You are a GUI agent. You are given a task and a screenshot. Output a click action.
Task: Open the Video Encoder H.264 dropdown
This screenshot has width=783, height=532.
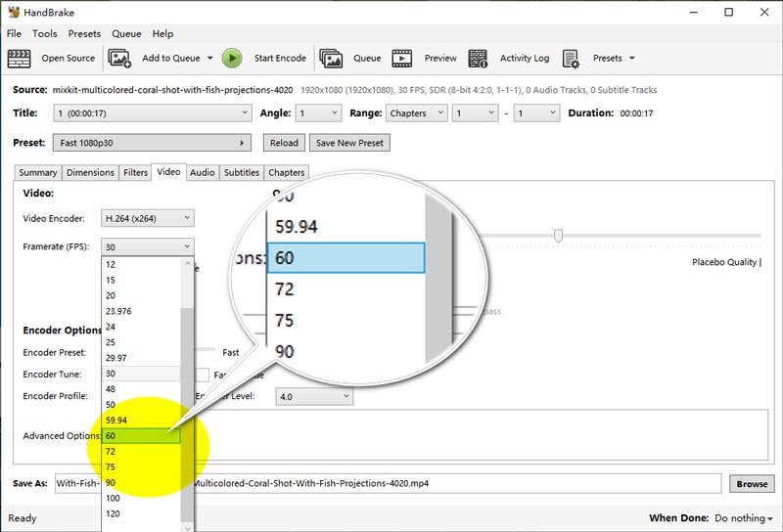pos(148,218)
